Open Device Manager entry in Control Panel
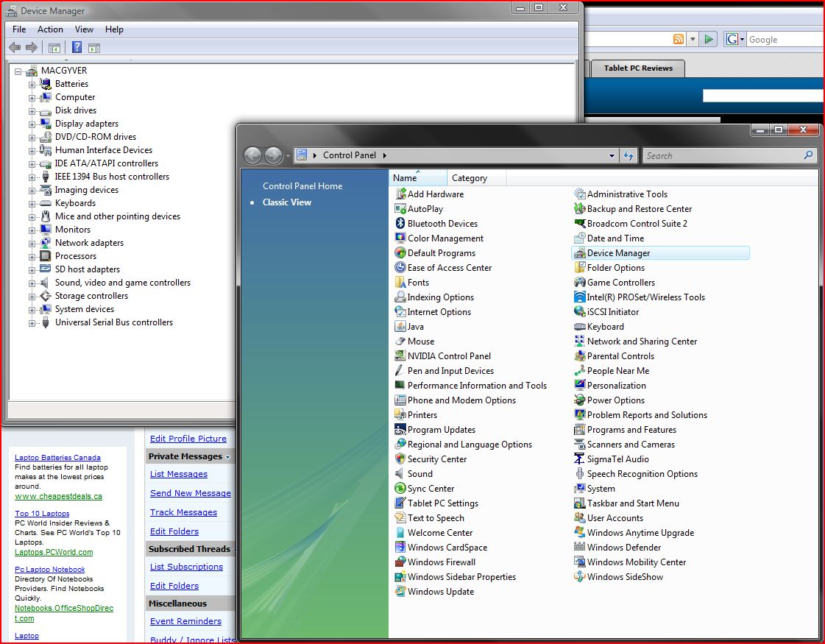Image resolution: width=825 pixels, height=644 pixels. 660,253
